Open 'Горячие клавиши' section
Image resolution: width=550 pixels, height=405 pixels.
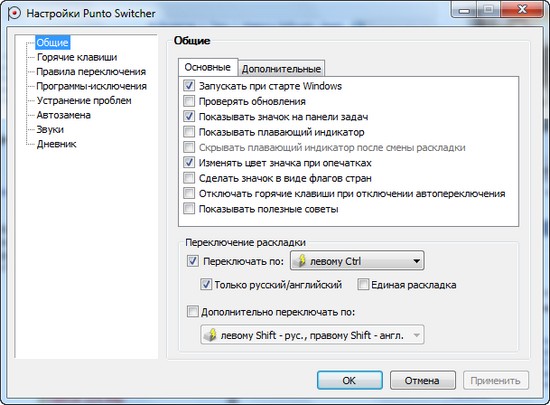(x=77, y=57)
